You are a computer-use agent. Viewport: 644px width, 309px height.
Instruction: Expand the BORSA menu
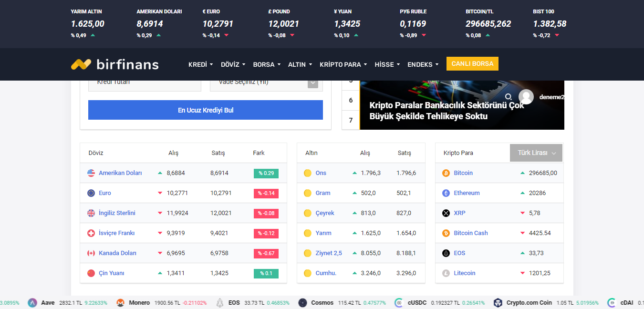point(267,64)
